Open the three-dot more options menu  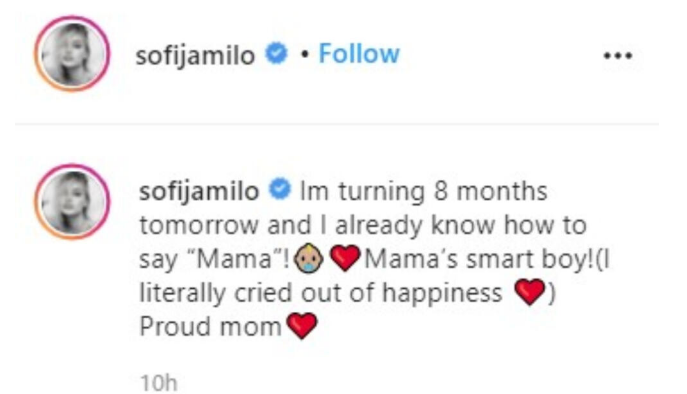[618, 56]
